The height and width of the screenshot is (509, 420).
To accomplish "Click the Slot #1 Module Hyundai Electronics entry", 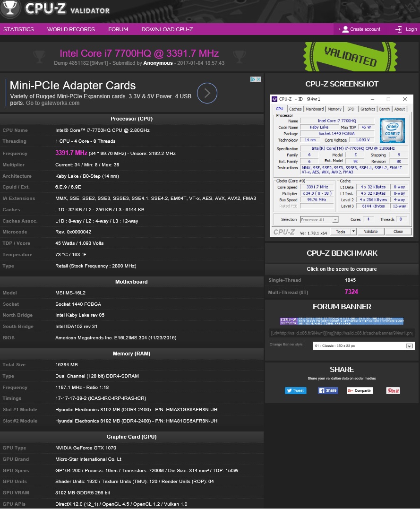I will coord(137,410).
